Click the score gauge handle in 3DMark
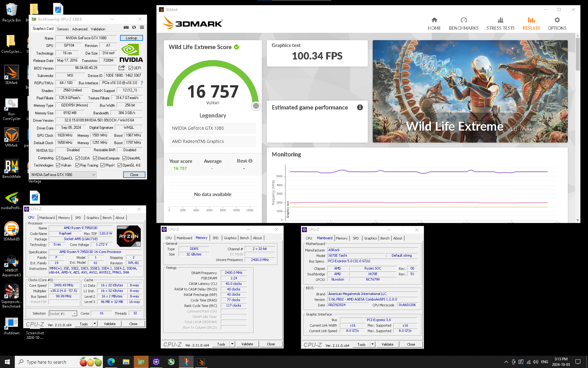The height and width of the screenshot is (368, 588). pos(256,106)
